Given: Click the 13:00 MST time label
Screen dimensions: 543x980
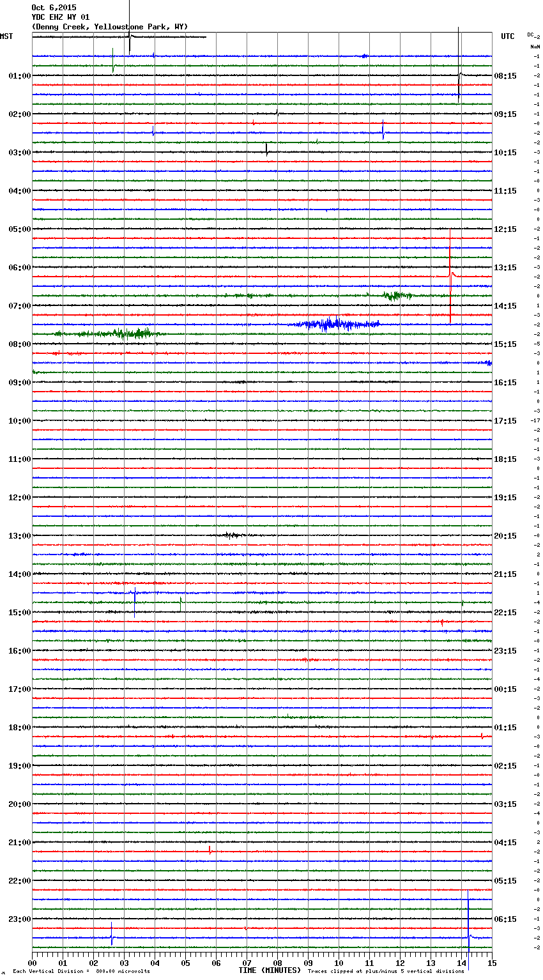Looking at the screenshot, I should click(19, 536).
